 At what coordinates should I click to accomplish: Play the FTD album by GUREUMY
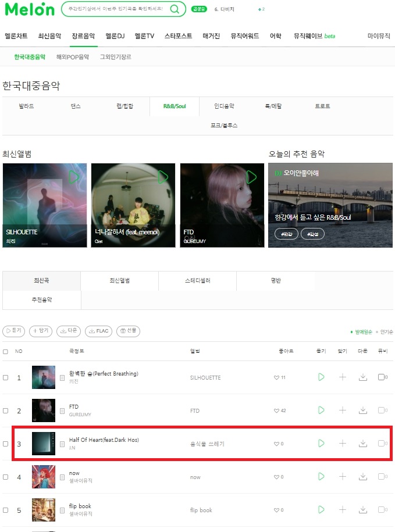coord(251,177)
